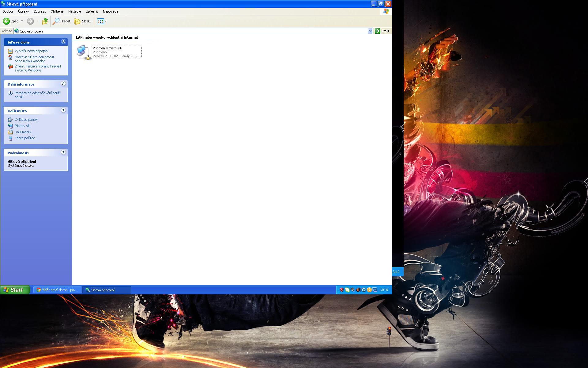Click the volume speaker tray icon
Image resolution: width=588 pixels, height=368 pixels.
point(358,290)
